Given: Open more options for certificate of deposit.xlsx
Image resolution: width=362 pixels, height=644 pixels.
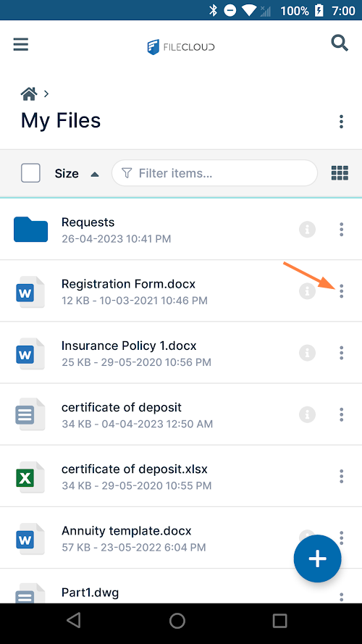Looking at the screenshot, I should click(x=341, y=476).
